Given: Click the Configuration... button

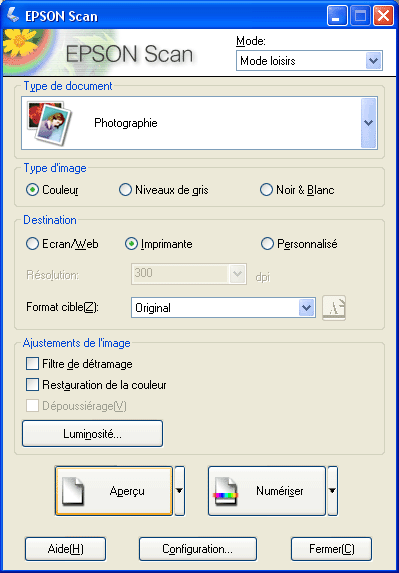Looking at the screenshot, I should click(x=198, y=549).
